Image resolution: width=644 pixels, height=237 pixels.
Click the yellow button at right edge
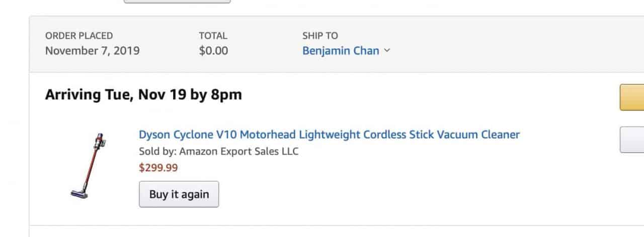[632, 97]
